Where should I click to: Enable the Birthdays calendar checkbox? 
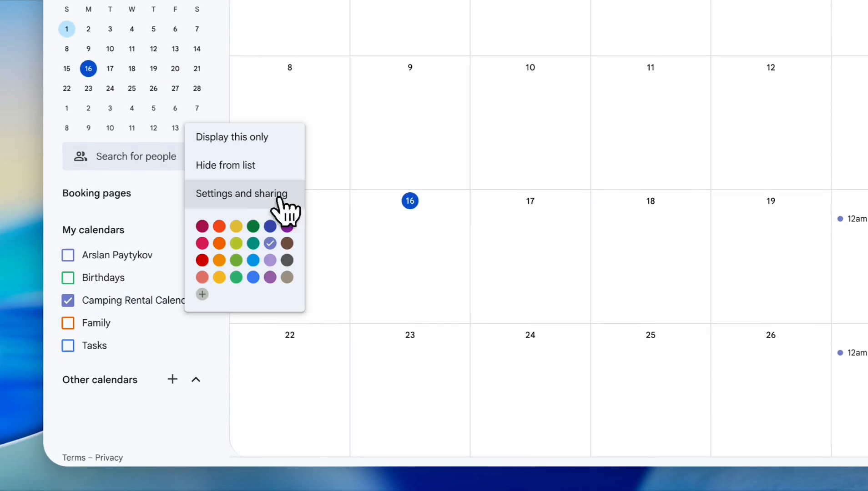(x=68, y=278)
